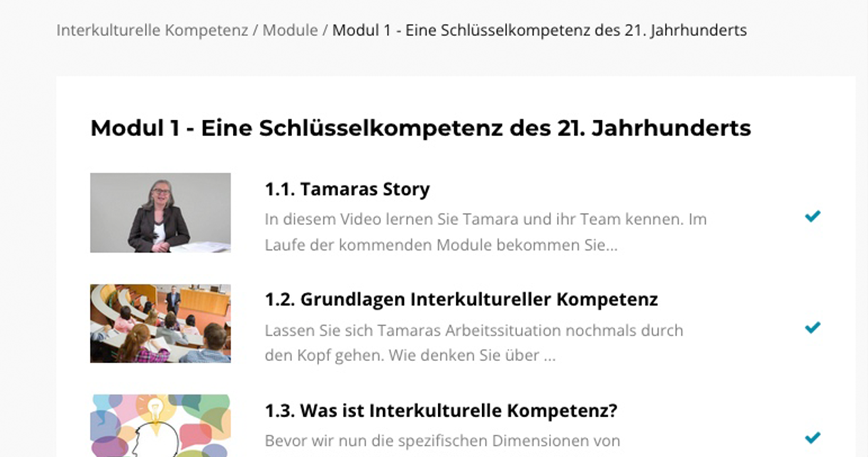Open the lecture hall thumbnail

[160, 323]
